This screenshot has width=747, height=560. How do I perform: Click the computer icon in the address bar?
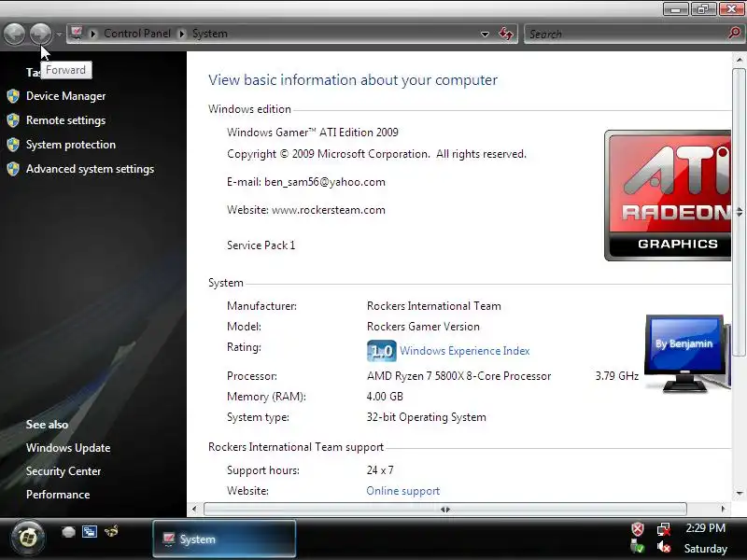77,34
